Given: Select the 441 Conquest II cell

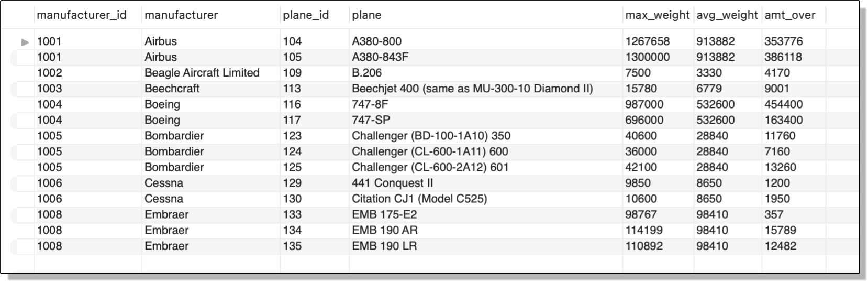Looking at the screenshot, I should (x=486, y=183).
